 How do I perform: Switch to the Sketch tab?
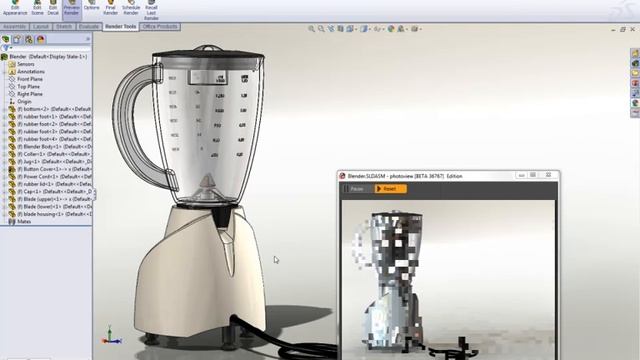tap(64, 27)
